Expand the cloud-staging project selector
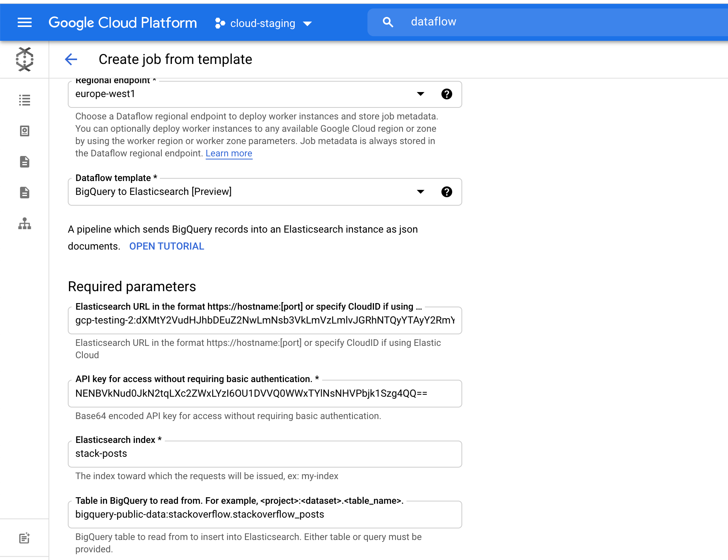The width and height of the screenshot is (728, 560). pos(264,23)
